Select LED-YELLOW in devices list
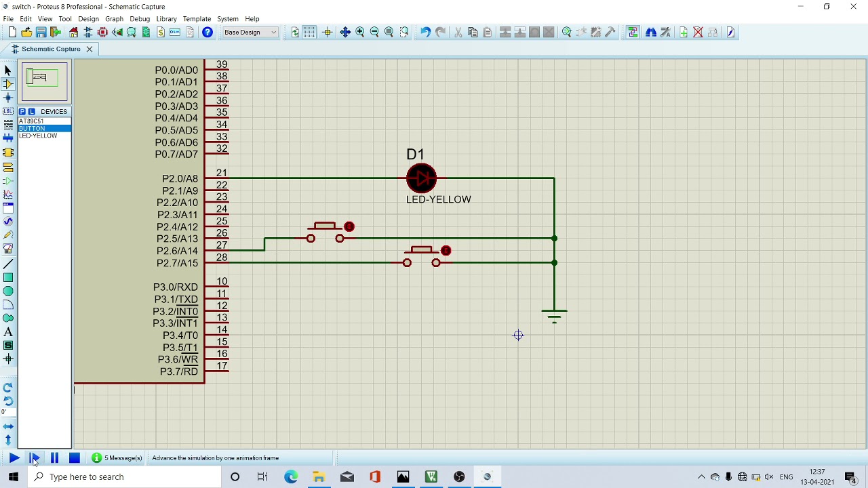The image size is (868, 488). click(44, 136)
